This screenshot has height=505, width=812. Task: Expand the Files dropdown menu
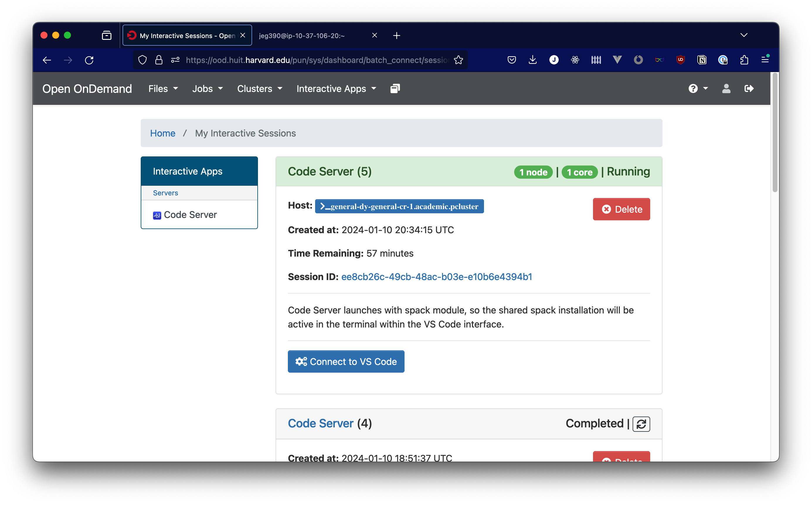[x=163, y=88]
